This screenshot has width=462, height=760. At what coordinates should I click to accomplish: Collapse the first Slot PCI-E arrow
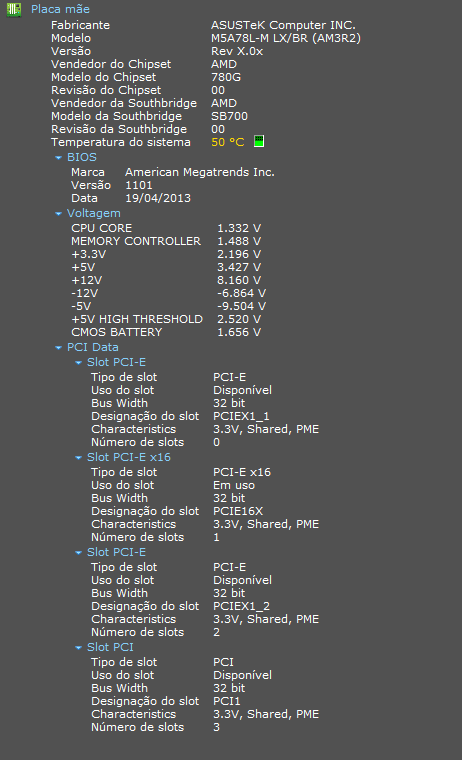pos(79,363)
